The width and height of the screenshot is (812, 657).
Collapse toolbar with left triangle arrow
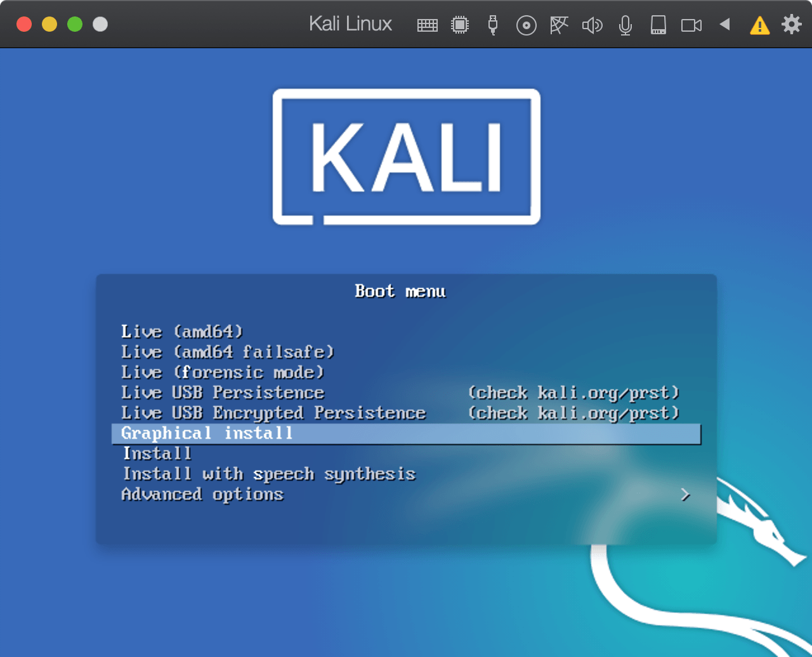pyautogui.click(x=724, y=24)
